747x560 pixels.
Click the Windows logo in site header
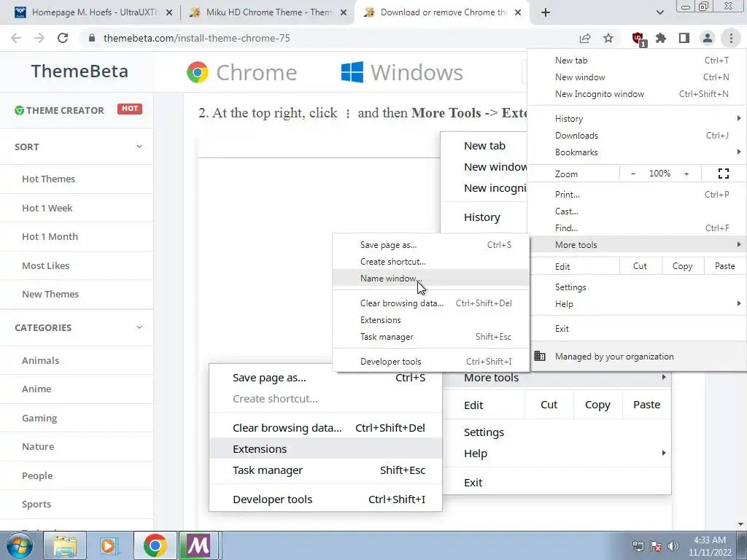pyautogui.click(x=402, y=72)
